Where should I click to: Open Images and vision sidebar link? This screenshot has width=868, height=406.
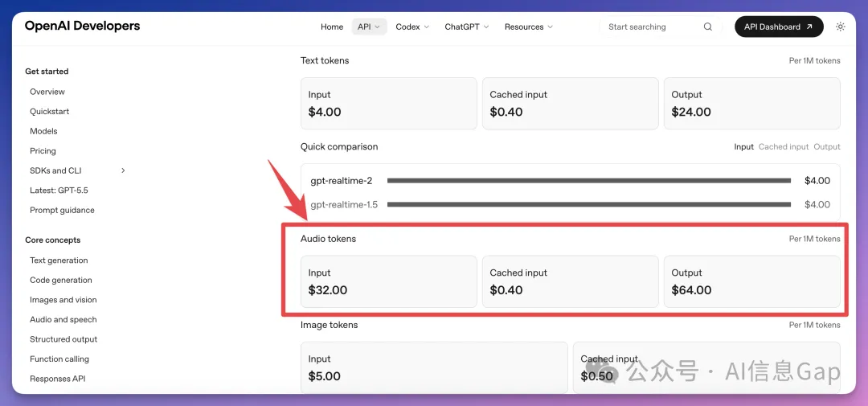coord(63,300)
